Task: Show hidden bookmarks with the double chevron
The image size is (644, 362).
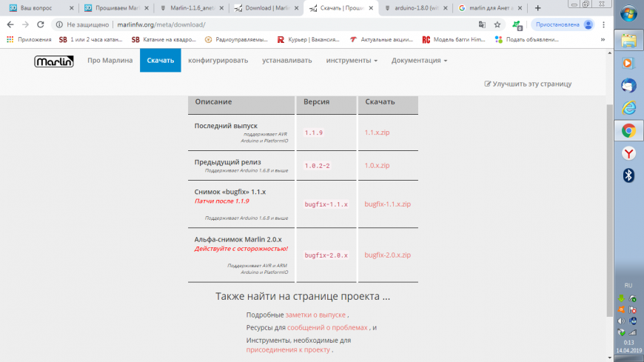Action: click(x=603, y=39)
